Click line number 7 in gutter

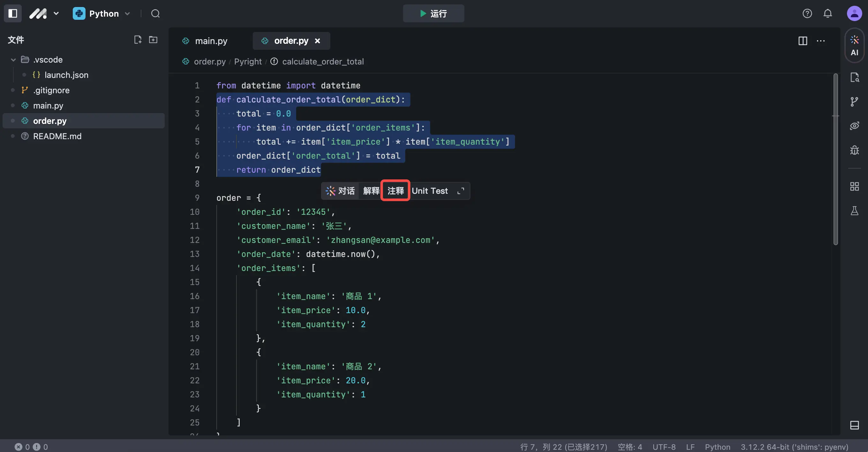tap(197, 169)
